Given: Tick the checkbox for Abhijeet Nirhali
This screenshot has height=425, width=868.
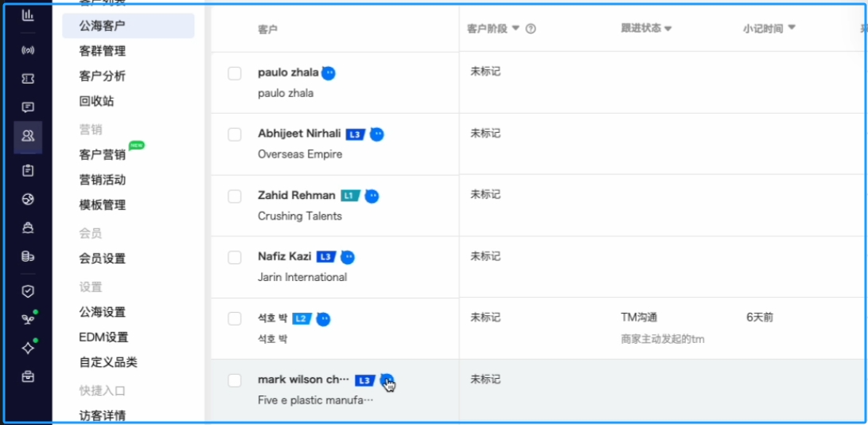Looking at the screenshot, I should (235, 135).
